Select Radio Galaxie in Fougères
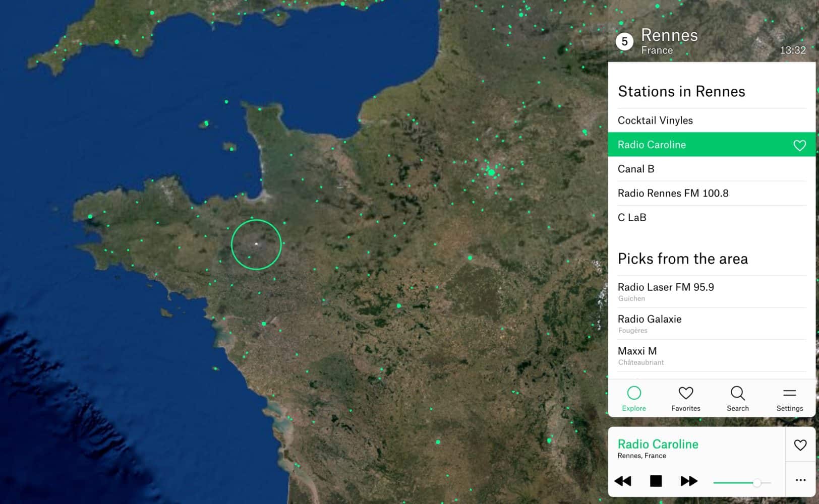The image size is (819, 504). 650,324
